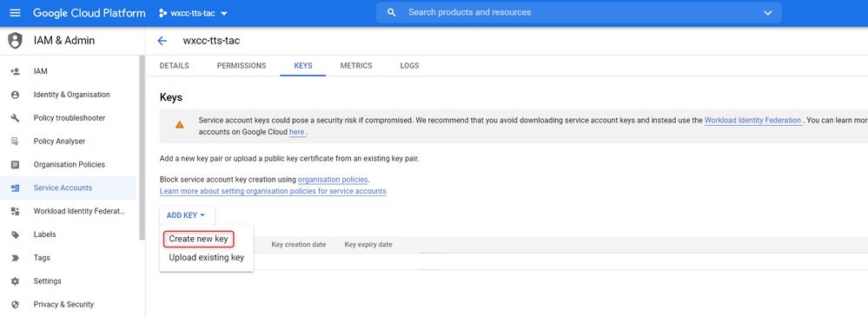Go back with the left arrow

(x=162, y=41)
